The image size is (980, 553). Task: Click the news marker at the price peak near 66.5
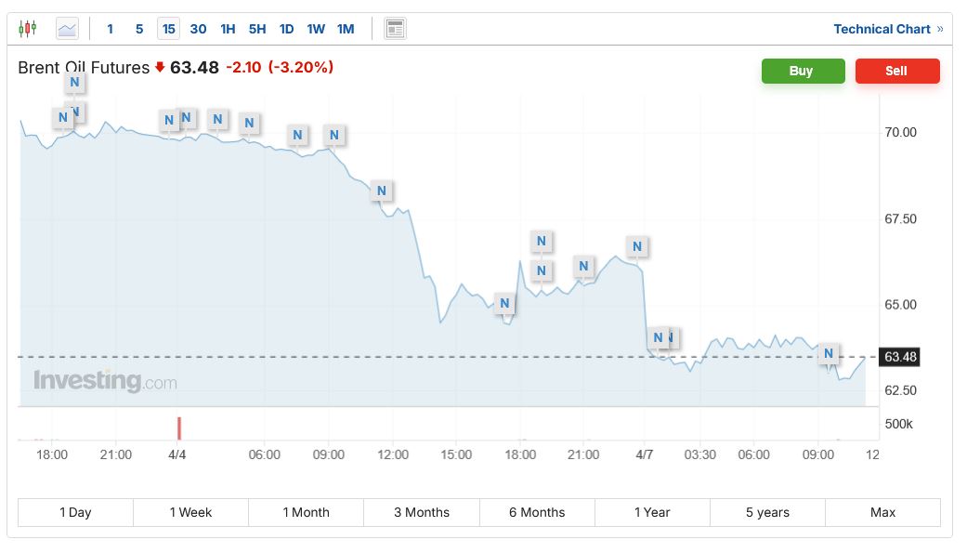coord(636,247)
